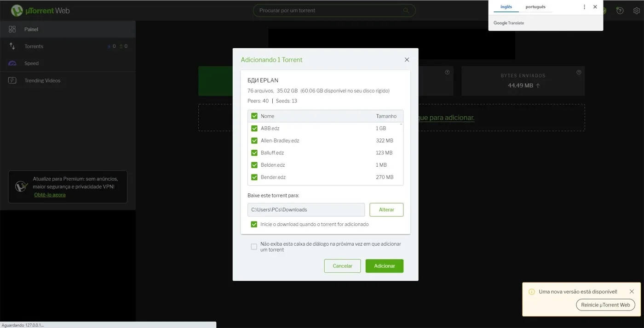Click the БДИ EPLAN torrent title
644x328 pixels.
pyautogui.click(x=263, y=80)
